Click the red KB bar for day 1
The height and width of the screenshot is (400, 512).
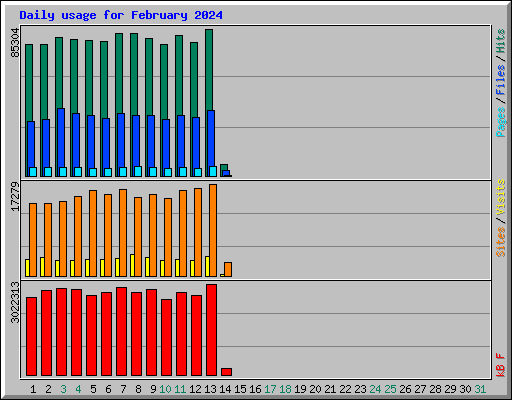[31, 337]
